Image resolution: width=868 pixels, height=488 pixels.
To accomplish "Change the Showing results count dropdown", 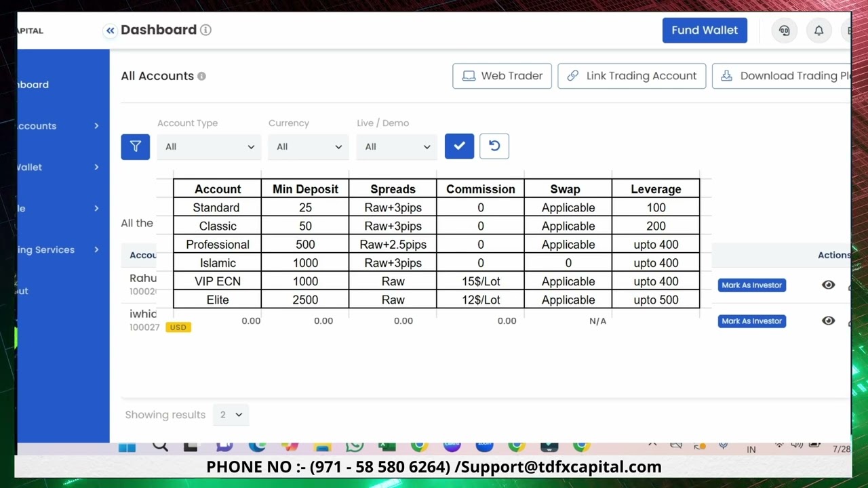I will [x=231, y=415].
